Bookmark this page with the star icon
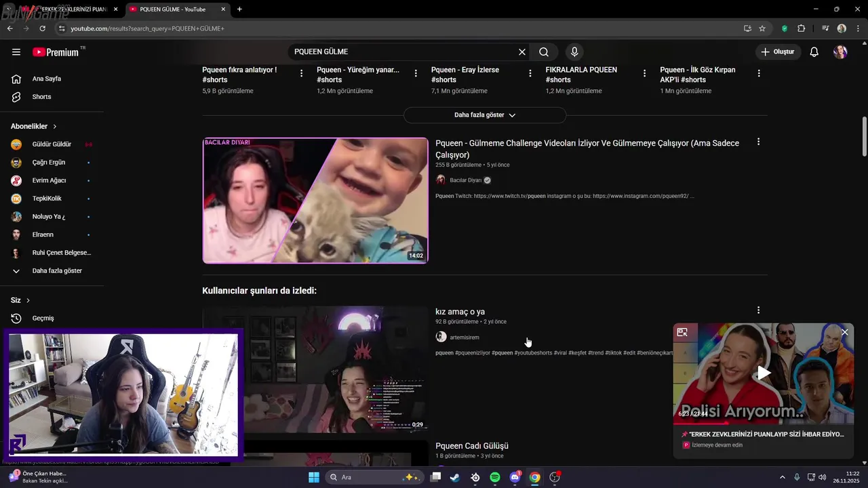Screen dimensions: 868x488 [762, 28]
